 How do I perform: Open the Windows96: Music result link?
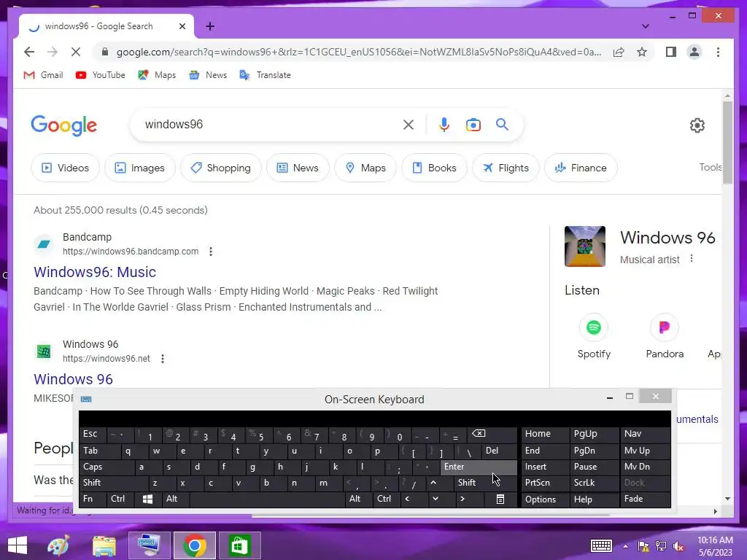[x=95, y=272]
